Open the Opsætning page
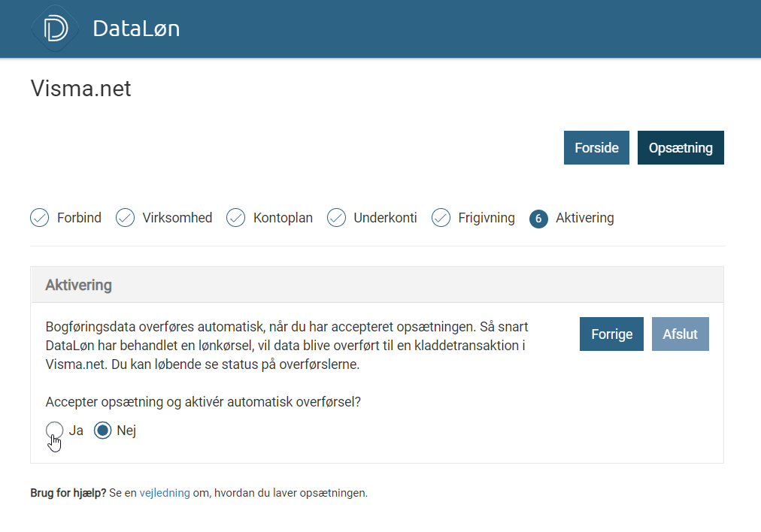Viewport: 761px width, 532px height. pos(681,148)
